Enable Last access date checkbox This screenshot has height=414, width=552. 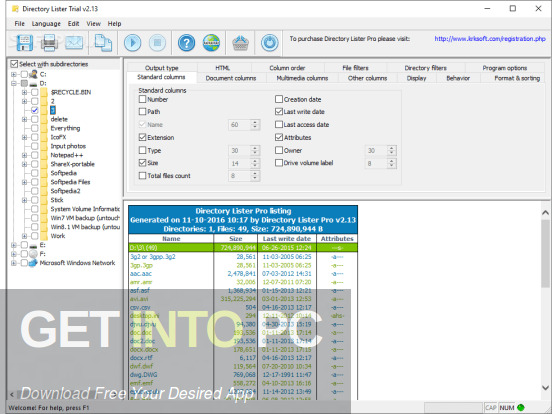(279, 124)
